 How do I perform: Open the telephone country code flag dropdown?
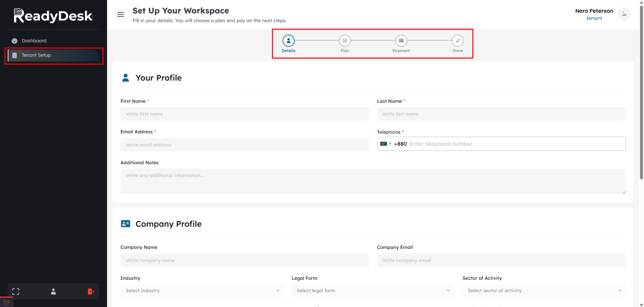385,144
